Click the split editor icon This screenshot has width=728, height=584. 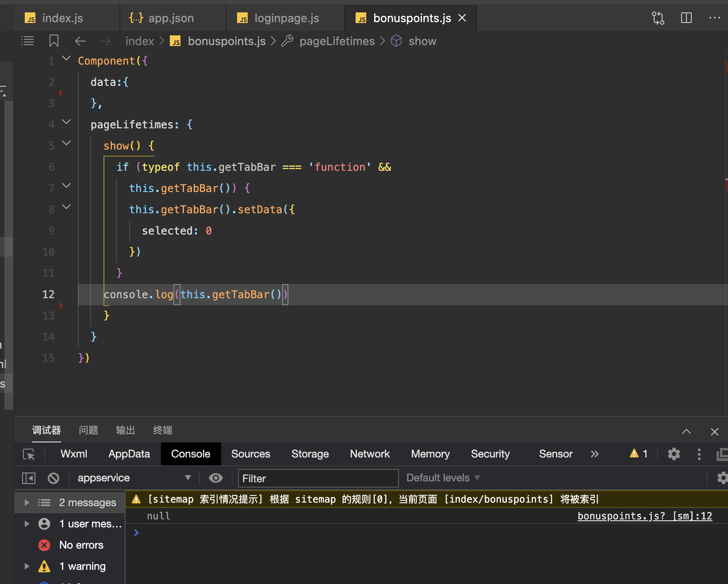pos(686,18)
